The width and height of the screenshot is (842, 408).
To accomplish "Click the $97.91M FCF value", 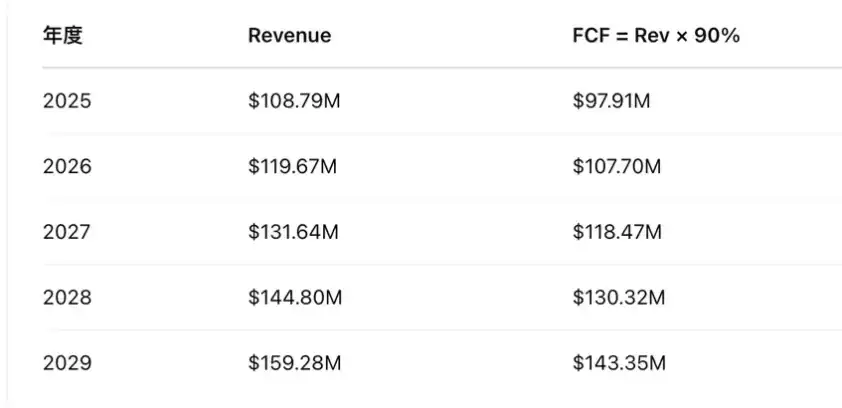I will (x=611, y=101).
